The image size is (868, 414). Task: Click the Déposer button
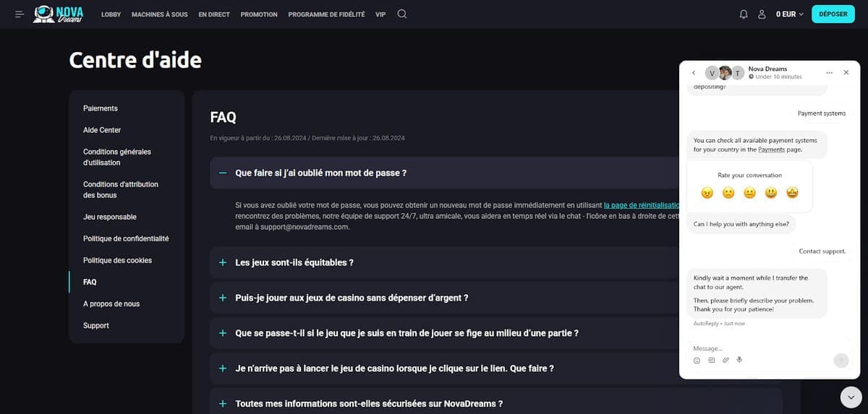click(x=833, y=14)
